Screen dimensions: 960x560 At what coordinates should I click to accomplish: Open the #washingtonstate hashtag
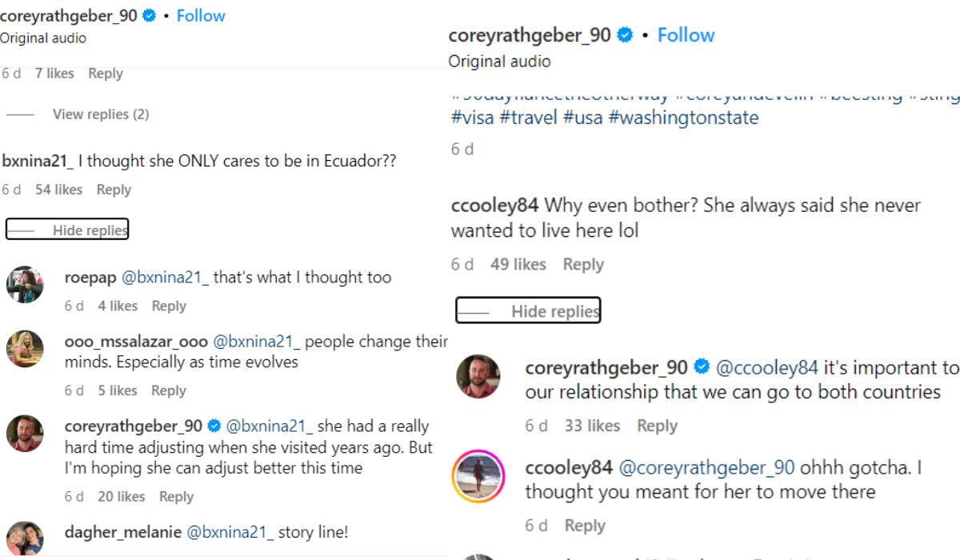pyautogui.click(x=683, y=118)
